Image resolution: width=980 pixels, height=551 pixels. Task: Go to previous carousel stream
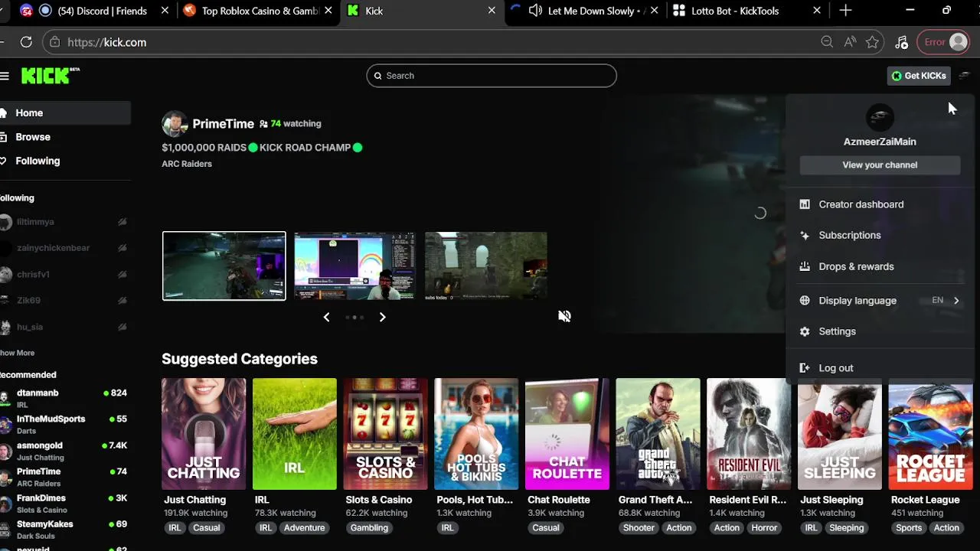point(326,317)
